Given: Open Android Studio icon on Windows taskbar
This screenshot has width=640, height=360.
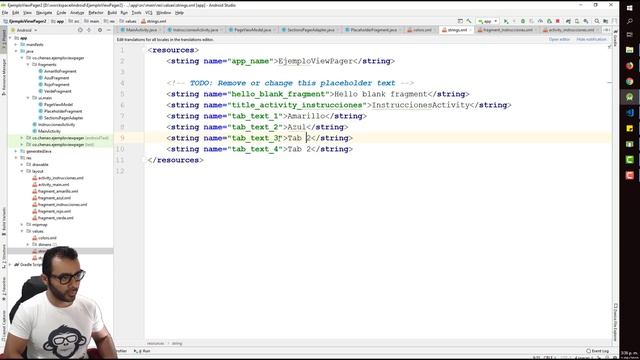Looking at the screenshot, I should tap(629, 97).
